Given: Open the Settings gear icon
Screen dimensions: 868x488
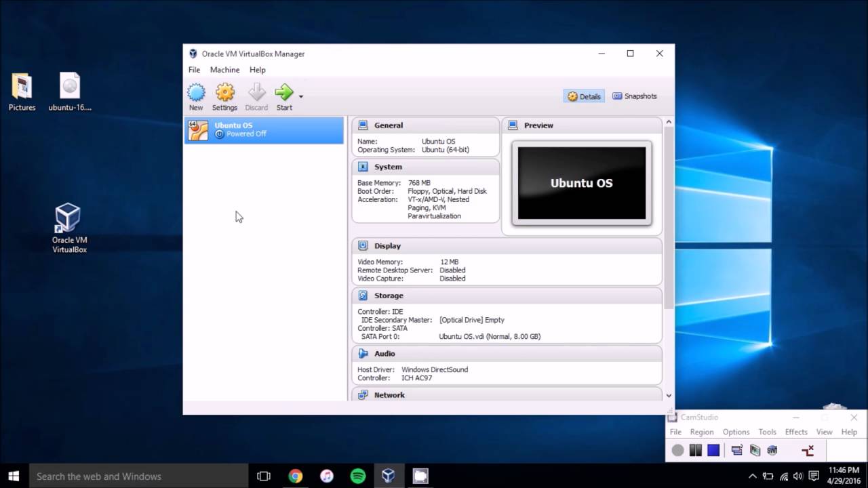Looking at the screenshot, I should pos(224,97).
